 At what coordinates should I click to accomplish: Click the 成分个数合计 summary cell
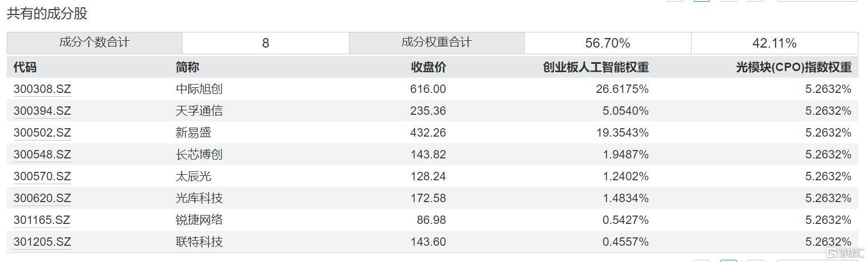95,43
